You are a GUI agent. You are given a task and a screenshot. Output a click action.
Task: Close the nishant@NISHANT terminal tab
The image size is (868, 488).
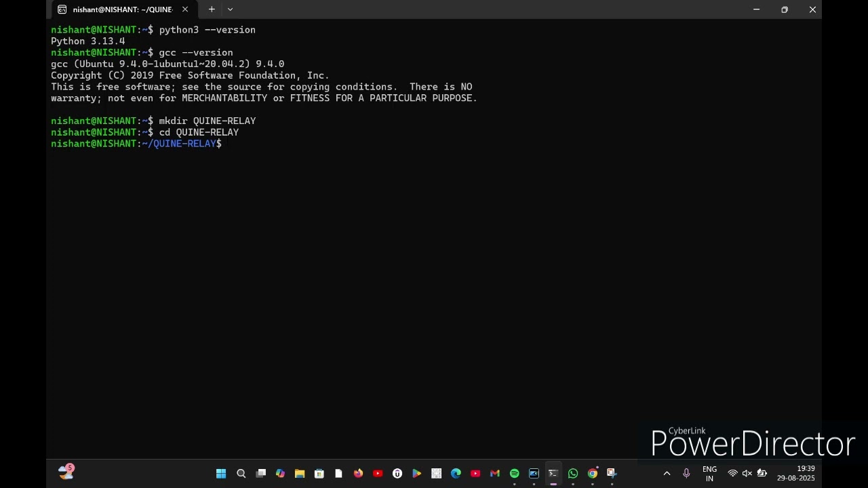[184, 9]
